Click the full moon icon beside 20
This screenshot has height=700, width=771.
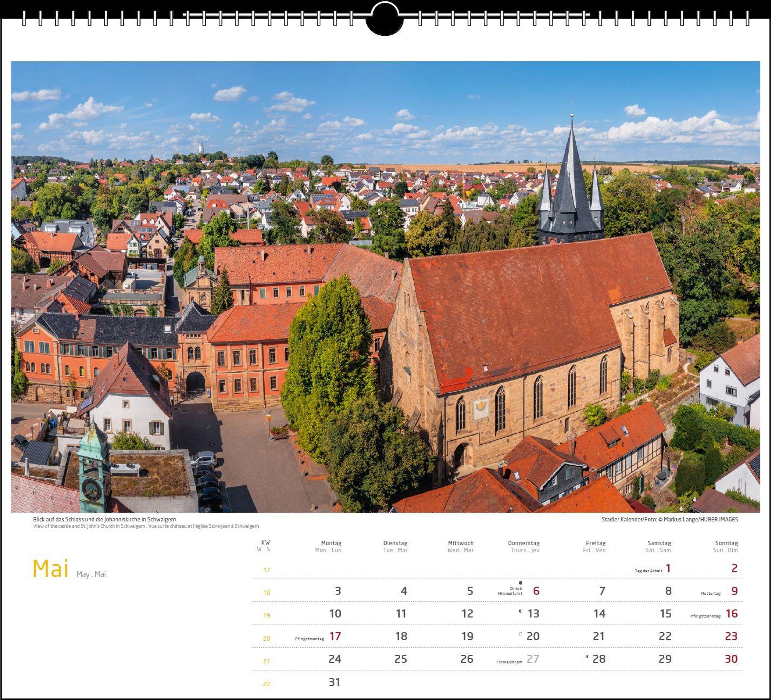point(520,634)
